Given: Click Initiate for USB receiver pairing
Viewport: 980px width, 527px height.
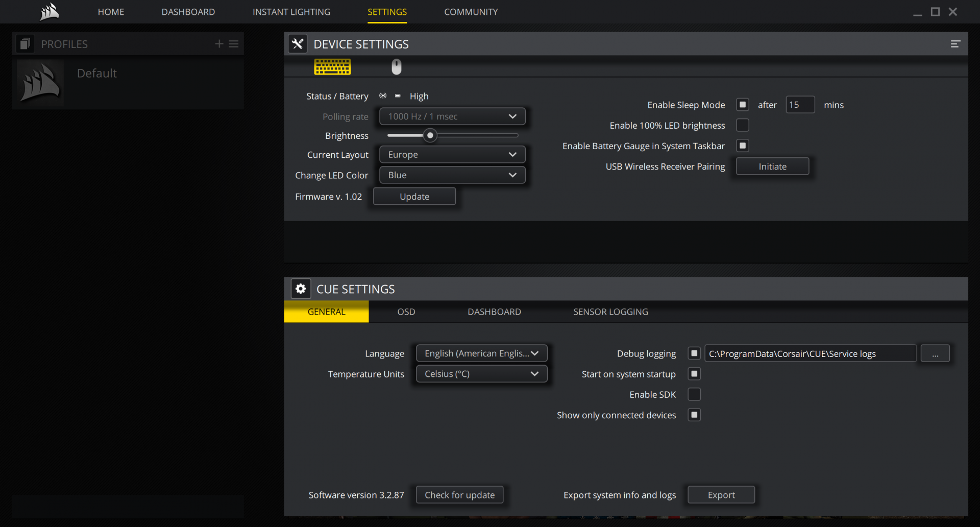Looking at the screenshot, I should pyautogui.click(x=772, y=166).
